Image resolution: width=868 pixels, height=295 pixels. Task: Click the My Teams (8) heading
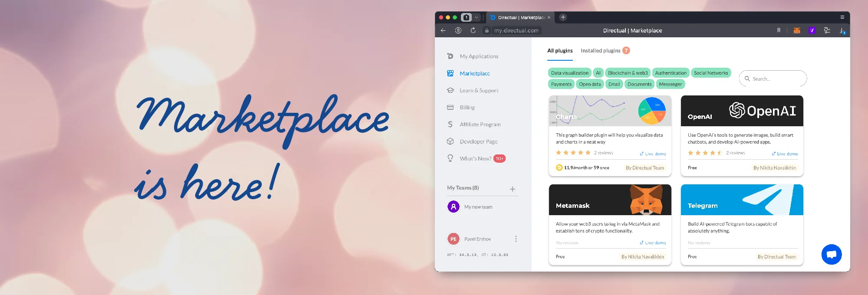pos(463,188)
